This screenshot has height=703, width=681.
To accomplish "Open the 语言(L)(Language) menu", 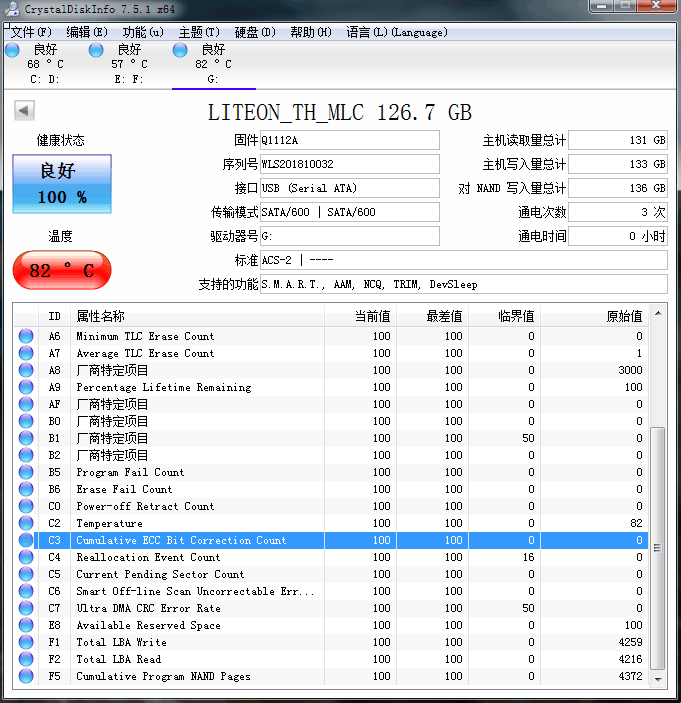I will pyautogui.click(x=397, y=32).
